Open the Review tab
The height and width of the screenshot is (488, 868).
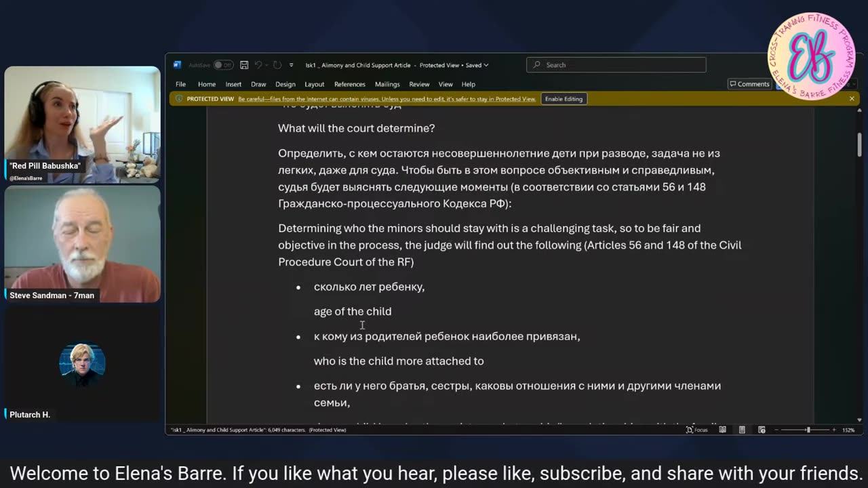click(419, 84)
